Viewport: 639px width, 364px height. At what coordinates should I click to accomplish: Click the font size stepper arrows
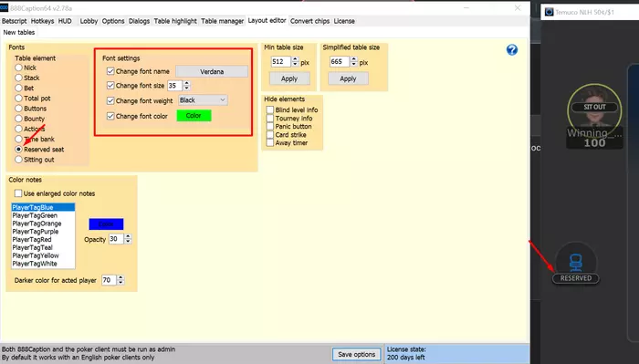pyautogui.click(x=186, y=86)
